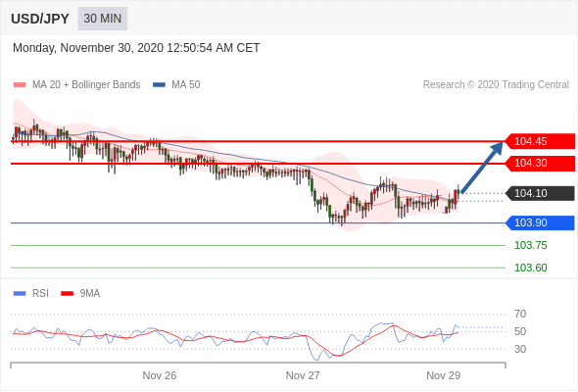The width and height of the screenshot is (578, 392).
Task: Click the RSI 30 level label
Action: (520, 349)
